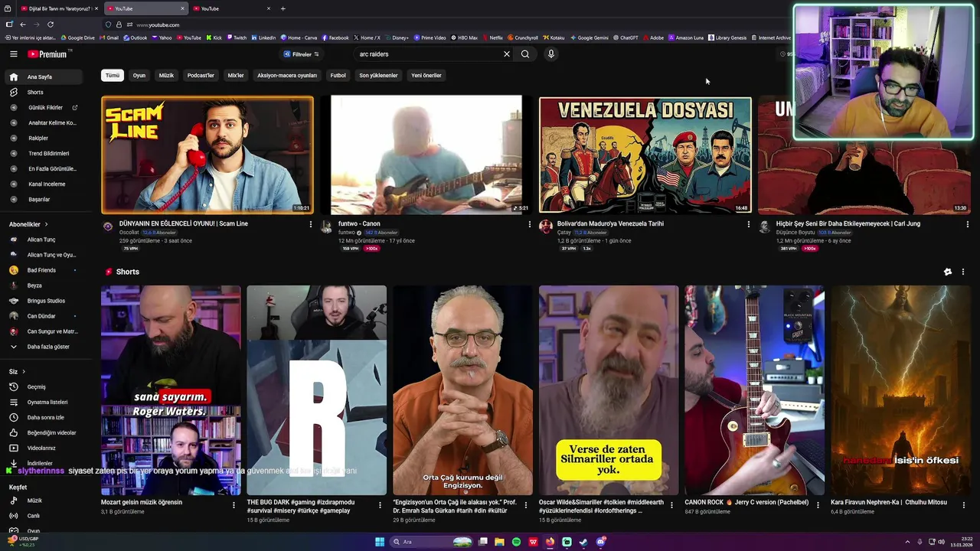Open Geçmiş history
The height and width of the screenshot is (551, 980).
point(43,387)
